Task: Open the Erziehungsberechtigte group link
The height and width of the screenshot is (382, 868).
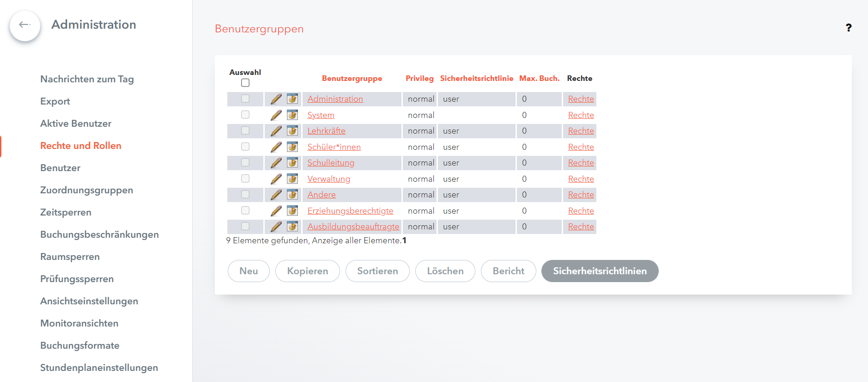Action: point(350,211)
